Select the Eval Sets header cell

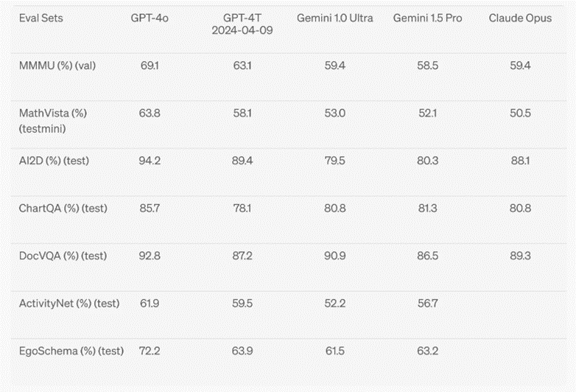(x=41, y=18)
